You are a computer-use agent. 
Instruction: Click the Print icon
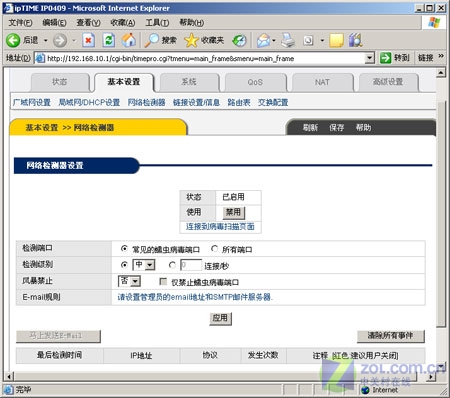(x=288, y=40)
